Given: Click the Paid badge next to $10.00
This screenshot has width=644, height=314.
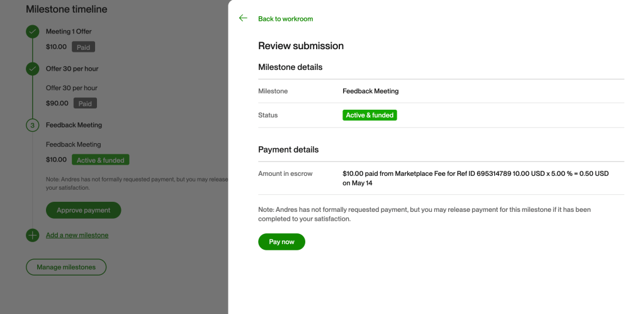Looking at the screenshot, I should (x=83, y=47).
